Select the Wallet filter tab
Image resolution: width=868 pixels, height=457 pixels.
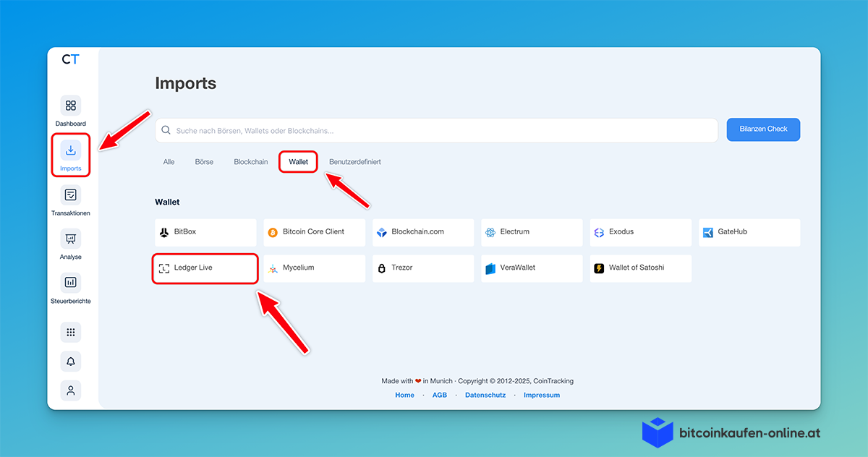coord(299,162)
